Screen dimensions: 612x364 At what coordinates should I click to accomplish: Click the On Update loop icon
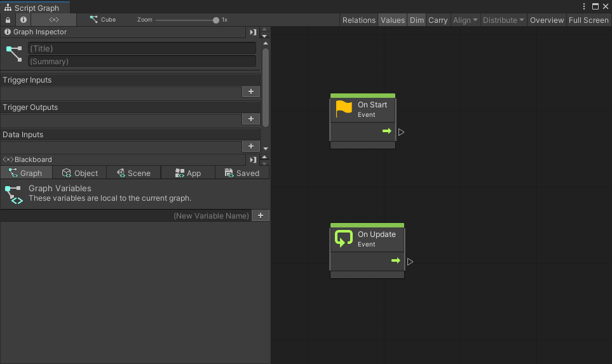coord(344,239)
